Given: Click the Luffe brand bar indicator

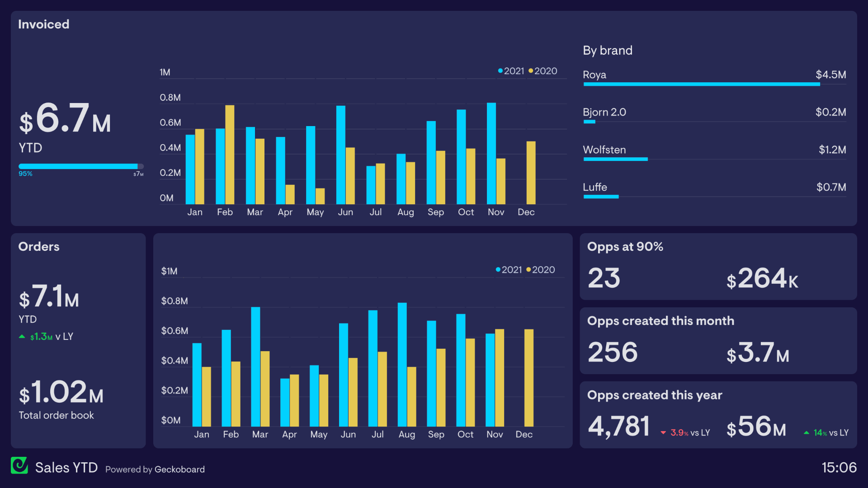Looking at the screenshot, I should coord(602,200).
